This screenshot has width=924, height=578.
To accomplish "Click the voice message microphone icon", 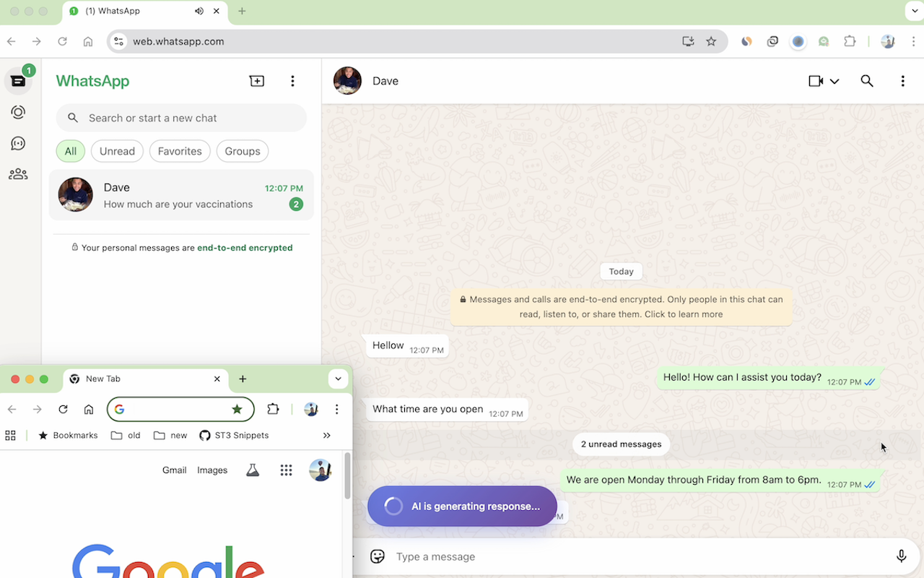I will [901, 556].
